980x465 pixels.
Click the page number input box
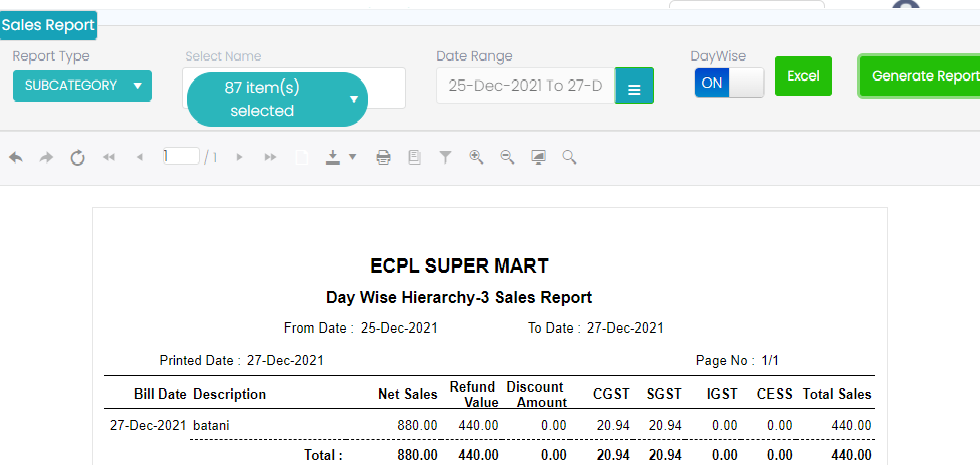click(x=181, y=156)
